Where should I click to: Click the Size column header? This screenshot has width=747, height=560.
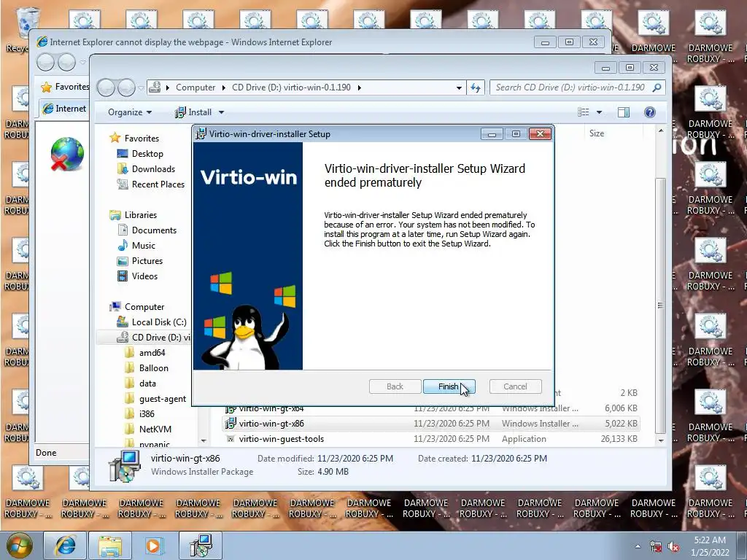coord(597,133)
